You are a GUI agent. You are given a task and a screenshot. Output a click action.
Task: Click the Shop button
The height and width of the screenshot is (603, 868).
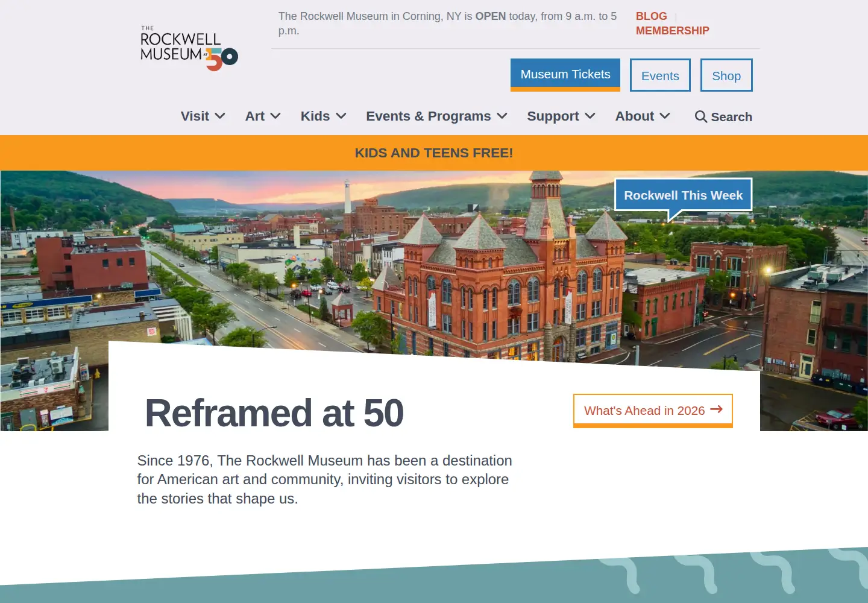click(726, 75)
